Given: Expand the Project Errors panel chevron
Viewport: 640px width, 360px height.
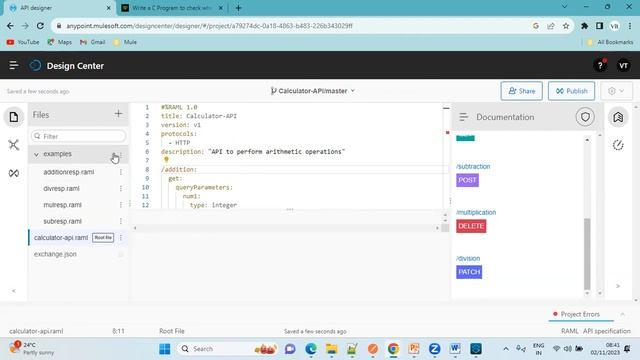Looking at the screenshot, I should point(622,314).
